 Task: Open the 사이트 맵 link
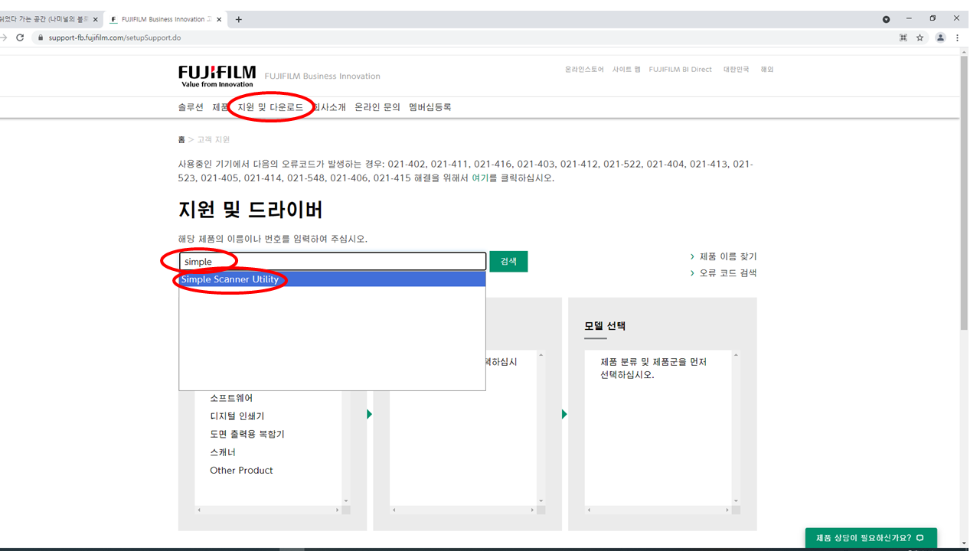click(x=626, y=70)
